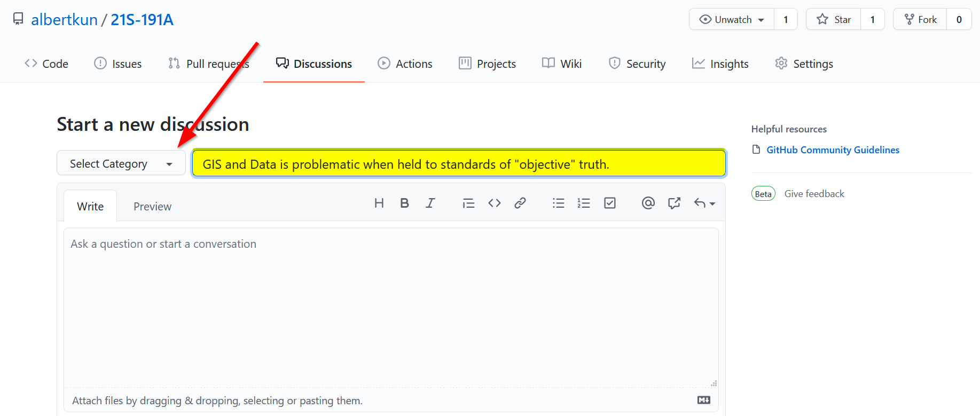
Task: Add a link with chain icon
Action: tap(520, 203)
